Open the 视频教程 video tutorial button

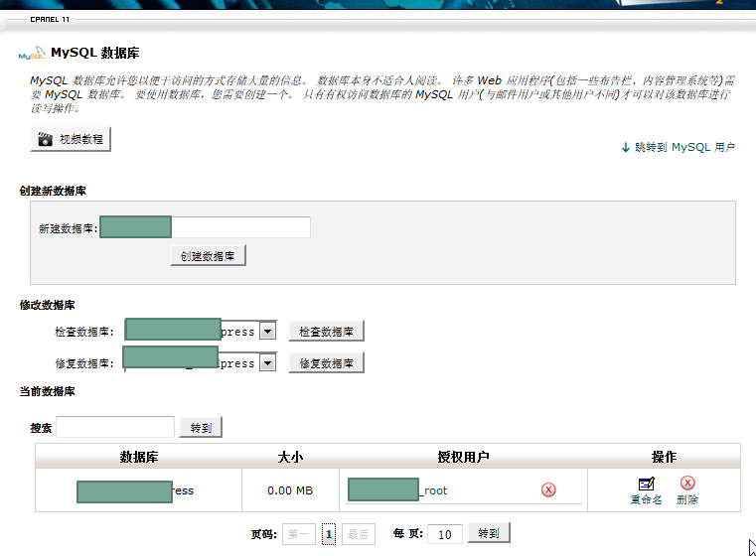[x=71, y=139]
